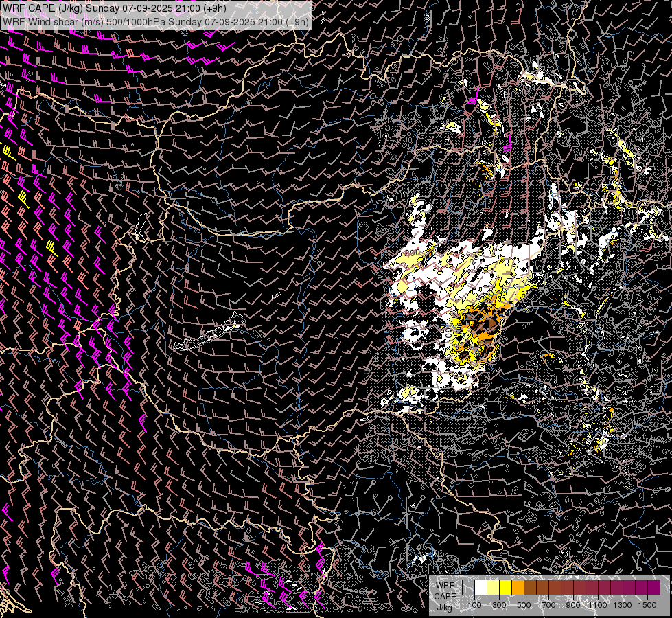The width and height of the screenshot is (672, 618).
Task: Click the legend value 1100
Action: click(x=598, y=605)
